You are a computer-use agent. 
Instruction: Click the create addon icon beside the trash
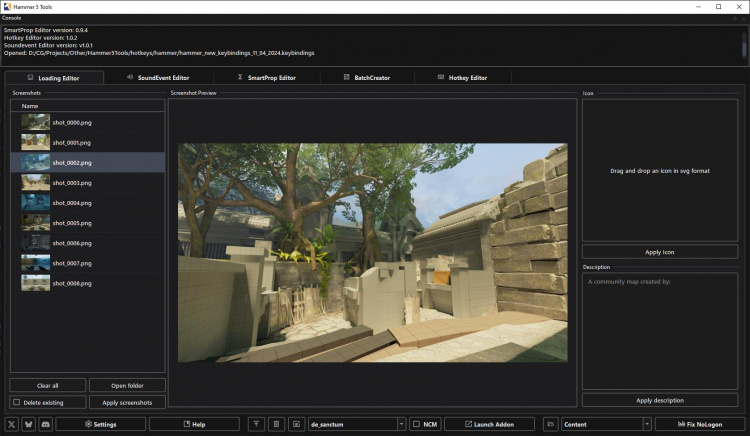(x=297, y=424)
